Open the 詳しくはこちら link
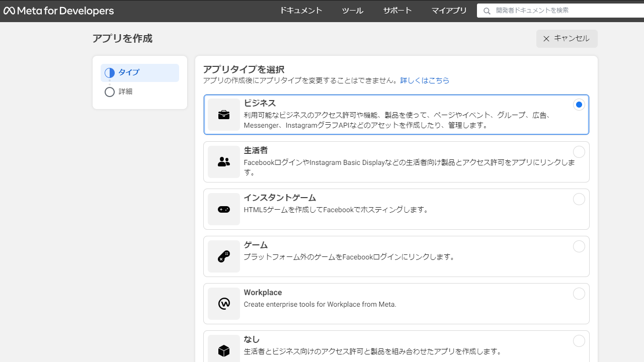This screenshot has width=644, height=362. 425,80
